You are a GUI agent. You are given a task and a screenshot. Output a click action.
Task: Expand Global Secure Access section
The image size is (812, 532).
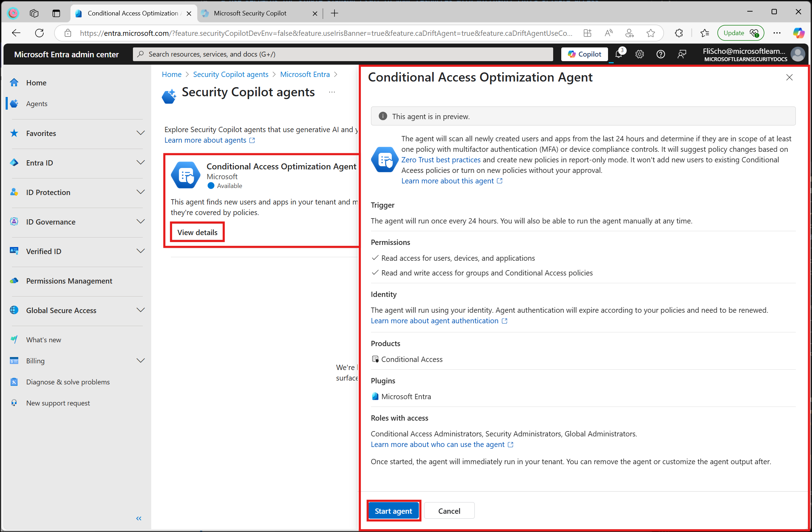tap(140, 310)
